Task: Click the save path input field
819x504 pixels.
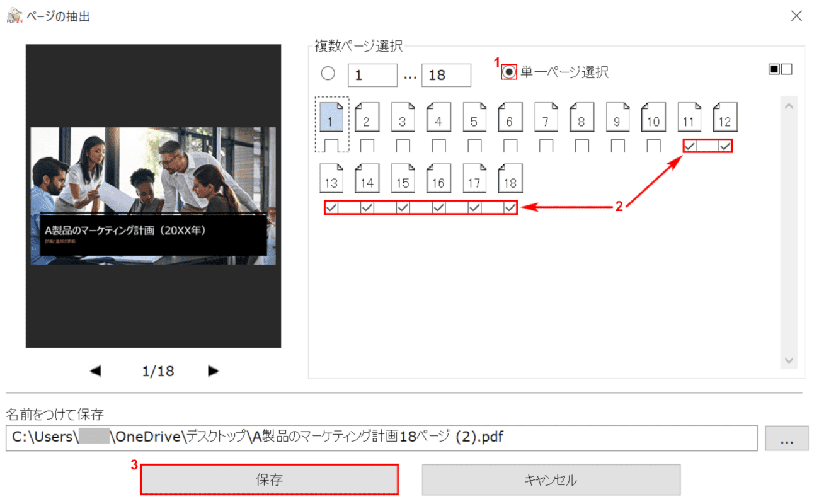Action: tap(381, 438)
